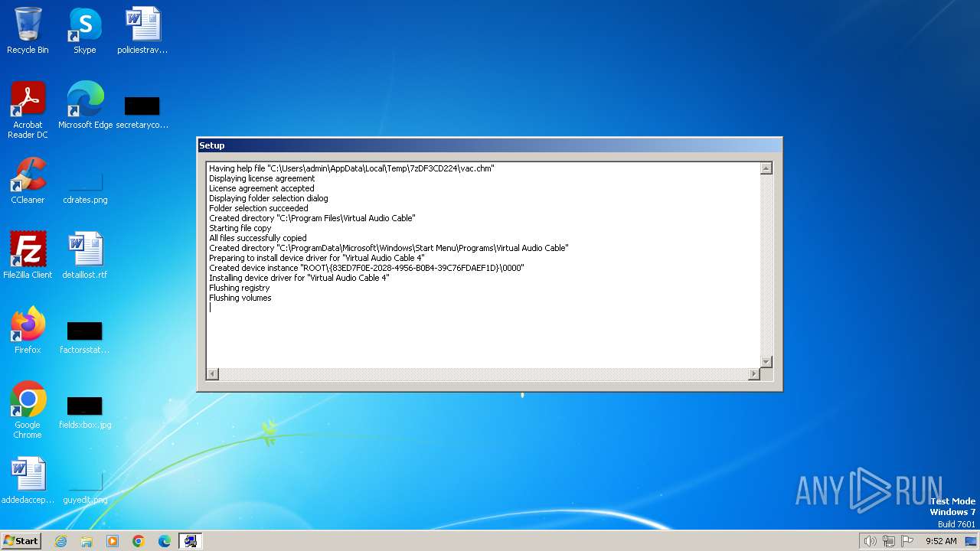Open Firefox desktop shortcut
The height and width of the screenshot is (551, 980).
[x=28, y=331]
